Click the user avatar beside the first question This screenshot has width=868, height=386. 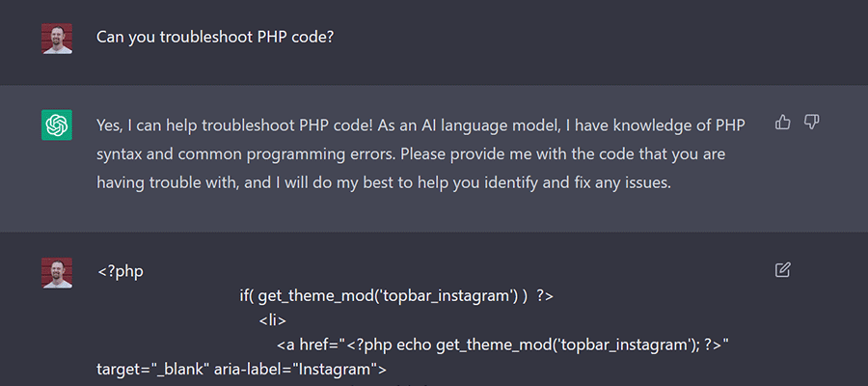(x=57, y=39)
